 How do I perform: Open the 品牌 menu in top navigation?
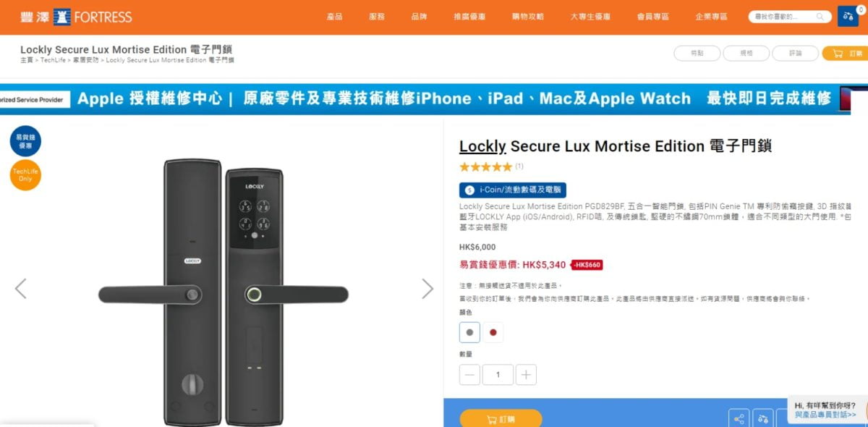[419, 17]
